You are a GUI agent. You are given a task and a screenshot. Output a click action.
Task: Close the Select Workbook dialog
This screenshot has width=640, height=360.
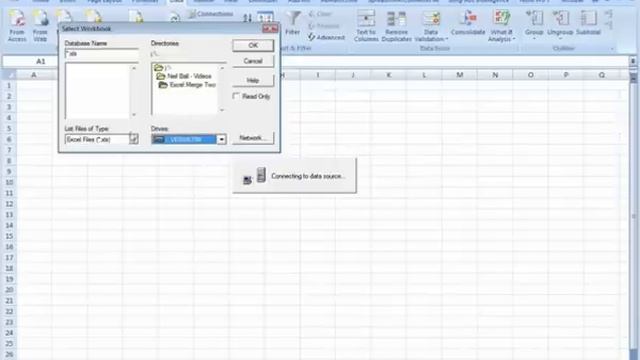point(270,29)
